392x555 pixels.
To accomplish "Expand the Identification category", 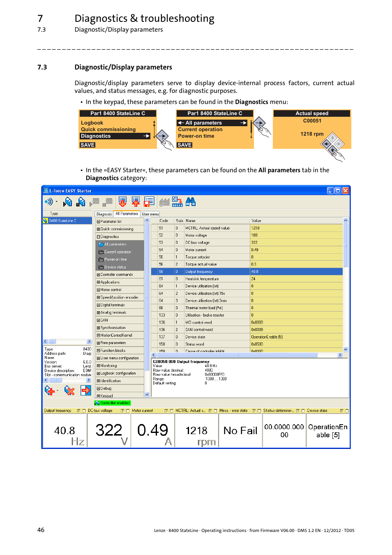I will pos(98,381).
